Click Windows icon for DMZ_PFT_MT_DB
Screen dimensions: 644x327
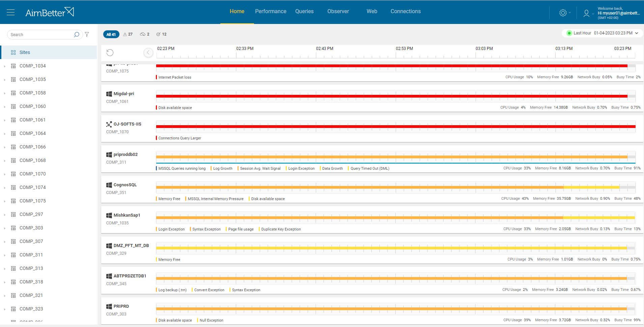coord(109,246)
